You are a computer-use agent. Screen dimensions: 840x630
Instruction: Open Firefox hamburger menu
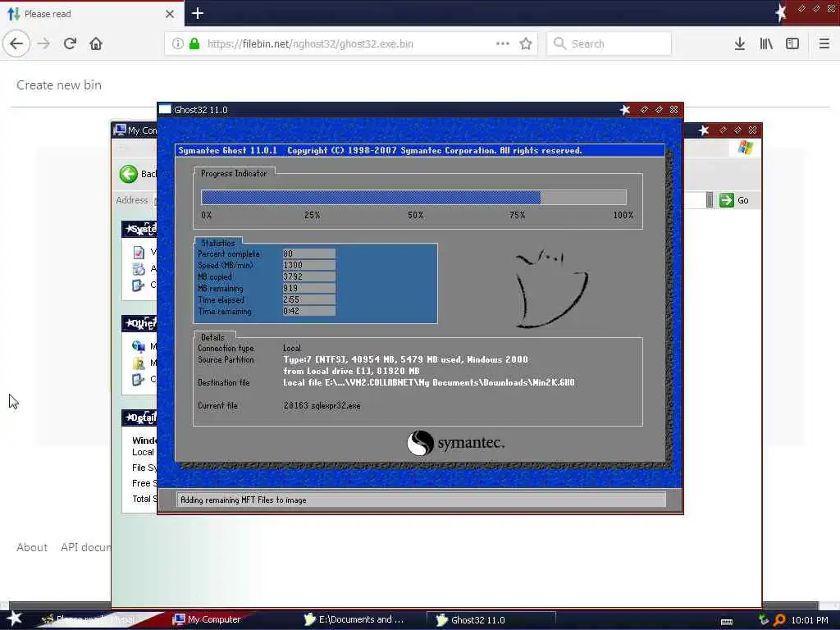tap(824, 43)
